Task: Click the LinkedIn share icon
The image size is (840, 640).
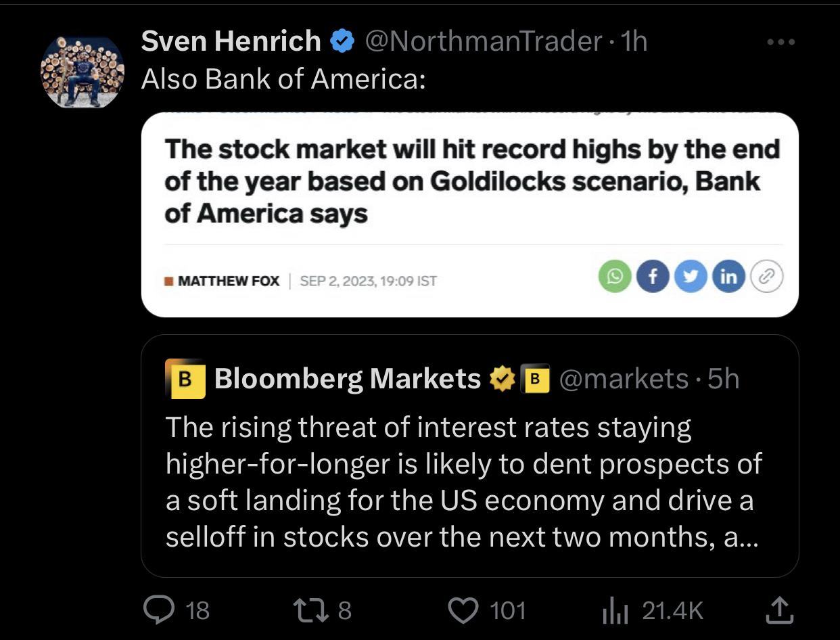Action: click(728, 276)
